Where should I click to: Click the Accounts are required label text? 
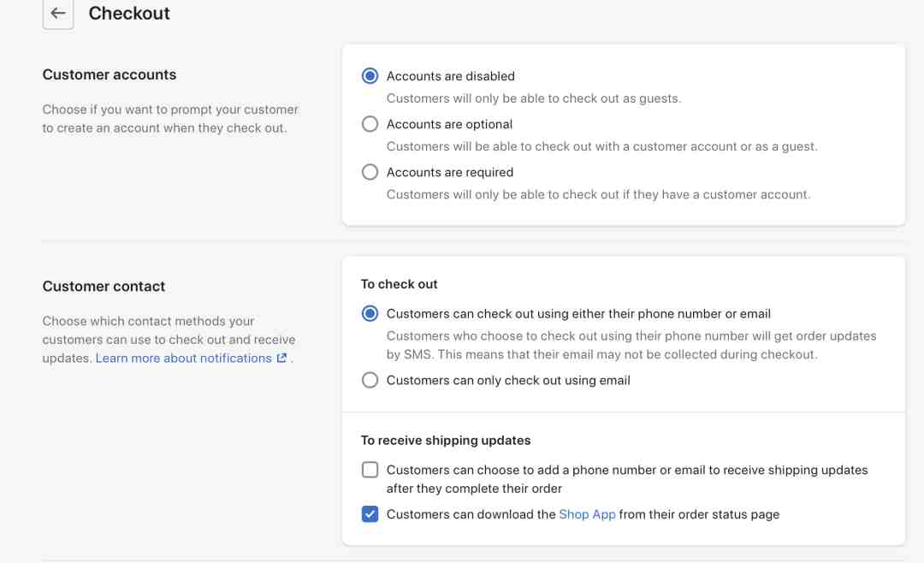coord(450,172)
